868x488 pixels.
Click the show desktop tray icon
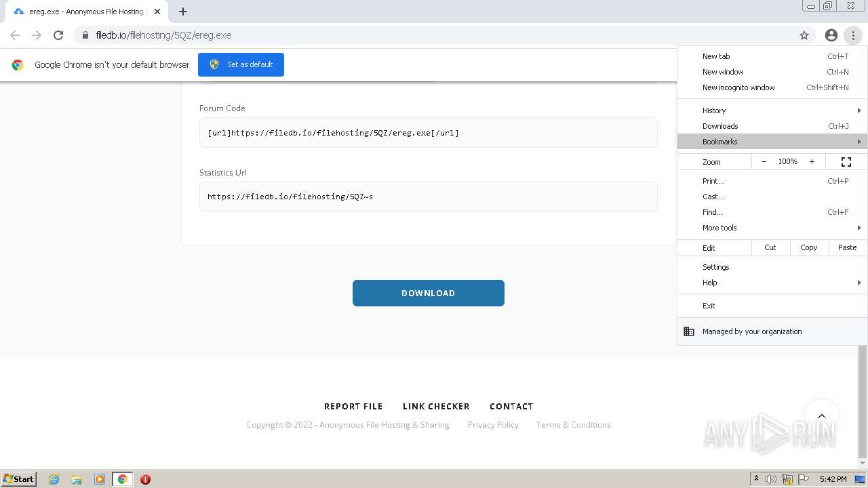(x=860, y=479)
